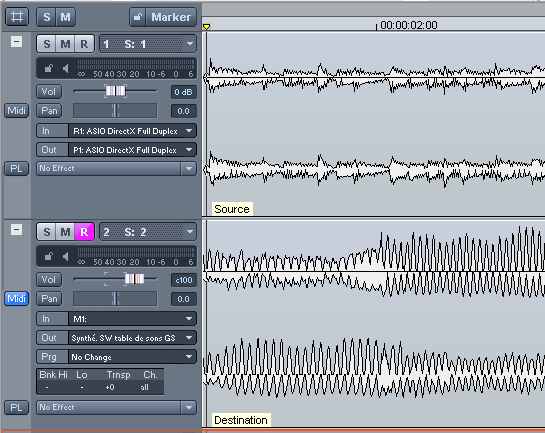Solo track 1
Screen dimensions: 545x433
(x=47, y=44)
